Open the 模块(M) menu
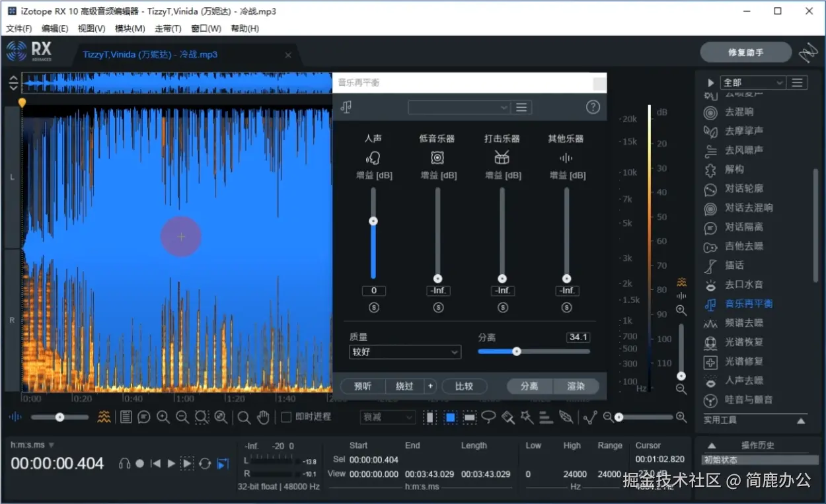This screenshot has height=504, width=826. [x=130, y=28]
